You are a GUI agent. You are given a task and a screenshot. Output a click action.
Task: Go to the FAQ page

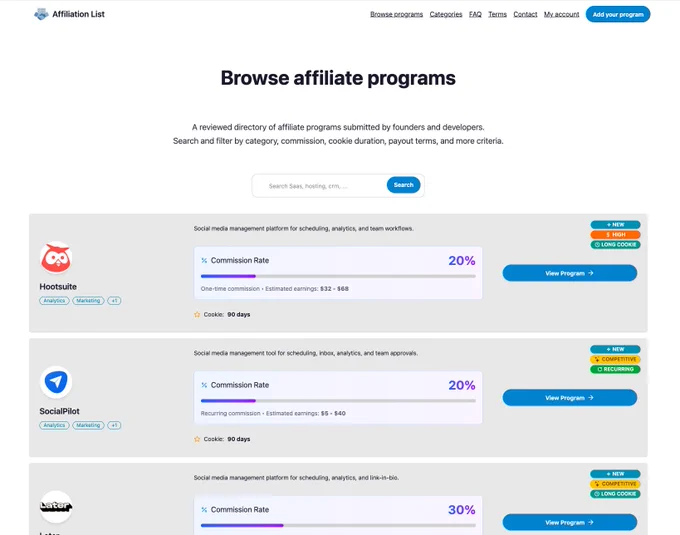click(x=475, y=14)
